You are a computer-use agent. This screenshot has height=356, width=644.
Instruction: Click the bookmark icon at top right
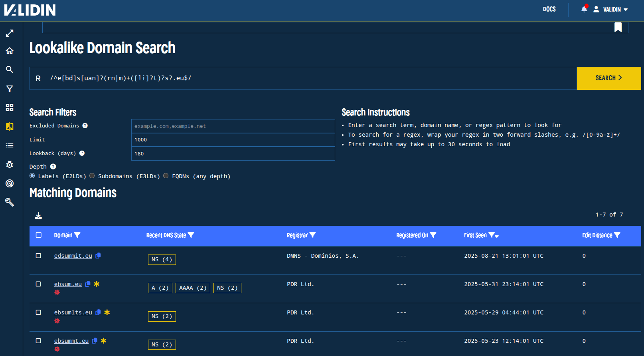point(618,27)
